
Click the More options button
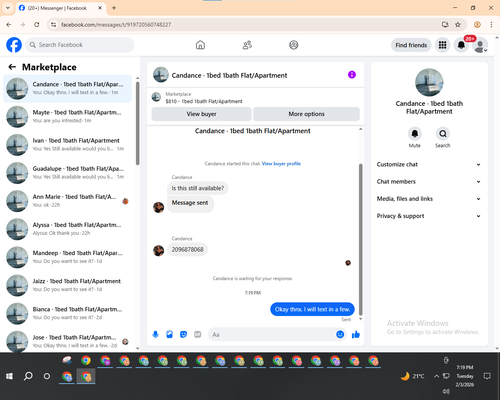pos(306,114)
